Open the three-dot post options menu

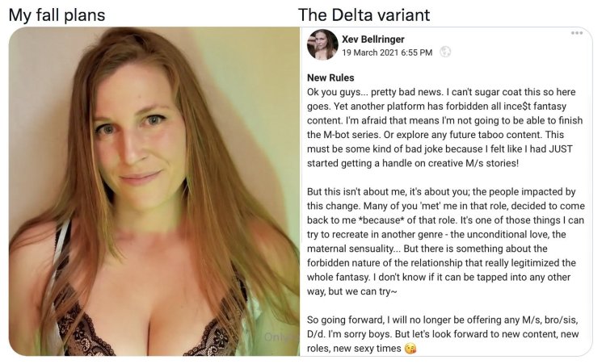(577, 33)
